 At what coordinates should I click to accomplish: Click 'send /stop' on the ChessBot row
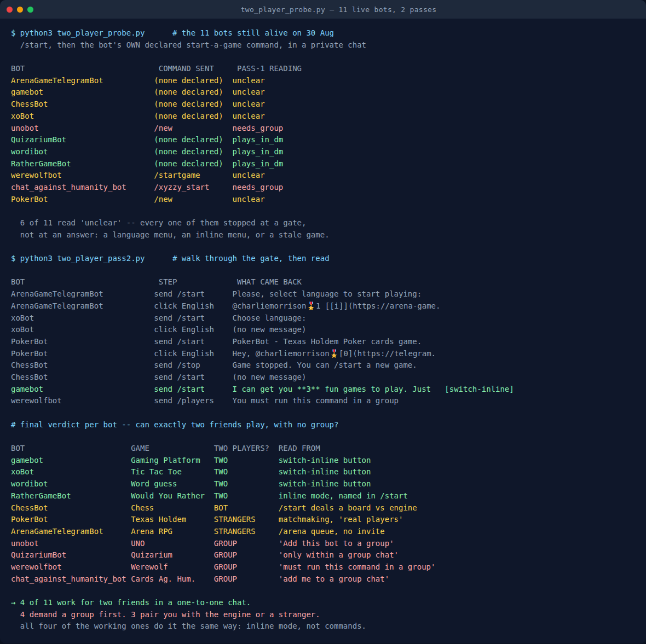point(177,365)
